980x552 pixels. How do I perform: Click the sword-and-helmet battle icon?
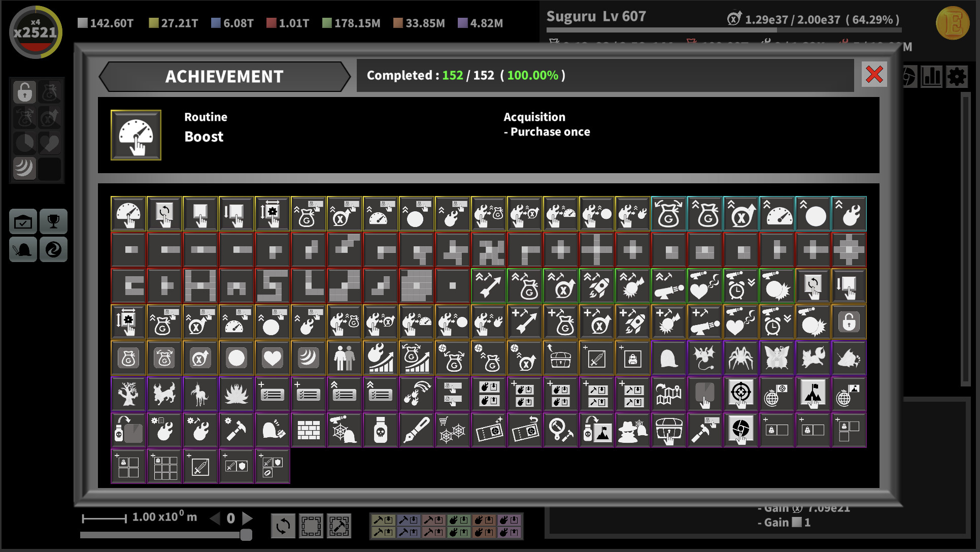click(22, 250)
